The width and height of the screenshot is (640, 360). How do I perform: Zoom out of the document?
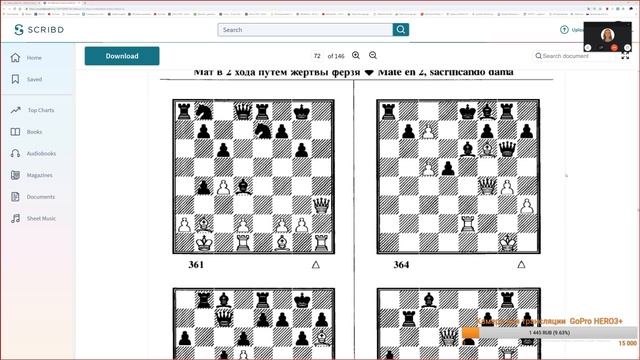coord(373,56)
